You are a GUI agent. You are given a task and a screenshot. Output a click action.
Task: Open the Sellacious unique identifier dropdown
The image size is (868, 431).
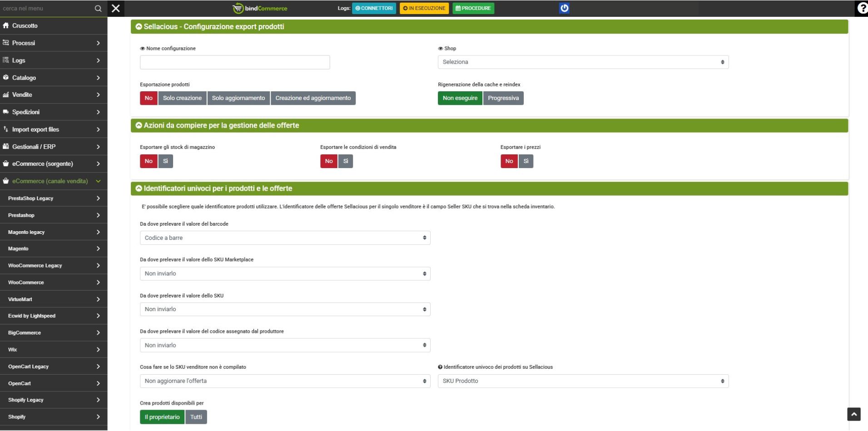(x=583, y=381)
